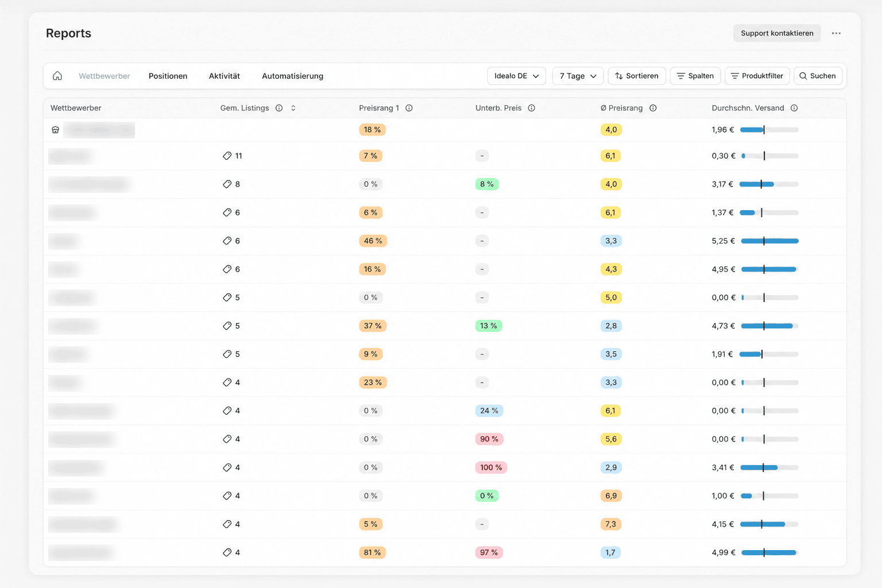
Task: Click info icon next to Ø Preisrang
Action: point(653,108)
